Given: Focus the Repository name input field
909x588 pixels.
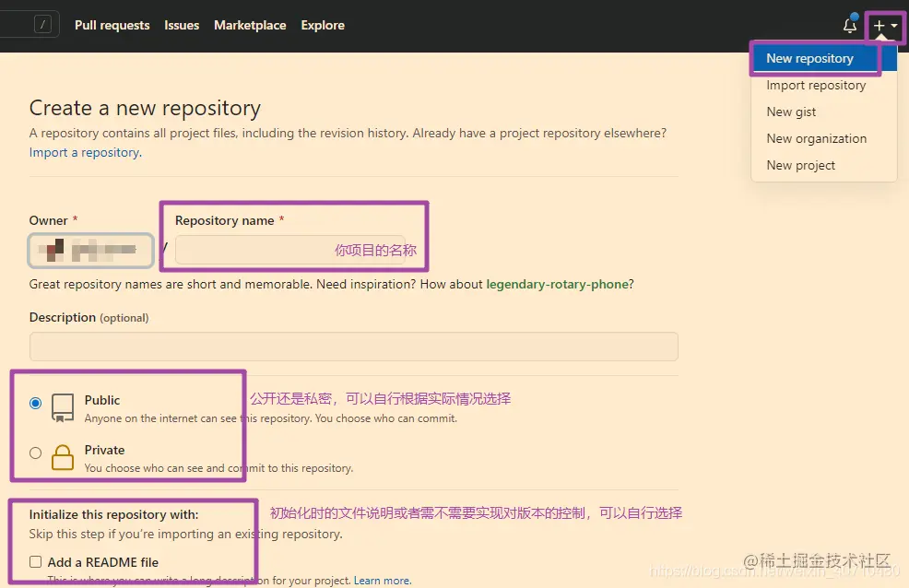Looking at the screenshot, I should pos(290,250).
